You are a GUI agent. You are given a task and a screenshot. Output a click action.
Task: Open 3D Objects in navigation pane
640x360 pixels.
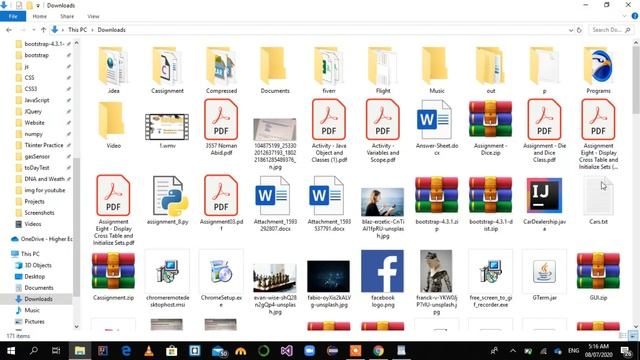click(38, 265)
